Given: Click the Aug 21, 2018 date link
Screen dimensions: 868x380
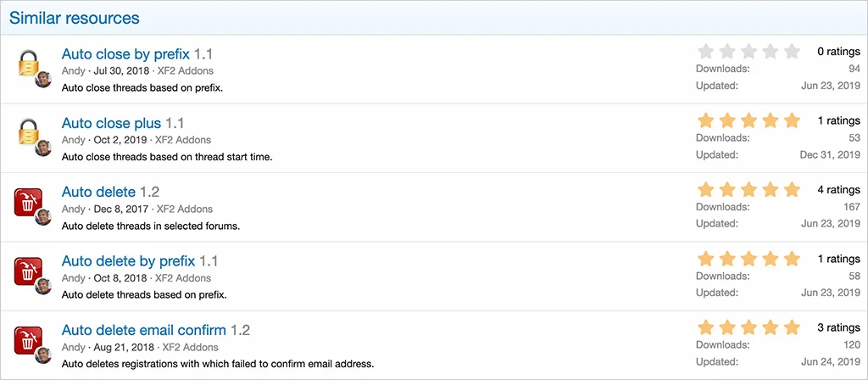Looking at the screenshot, I should [124, 348].
